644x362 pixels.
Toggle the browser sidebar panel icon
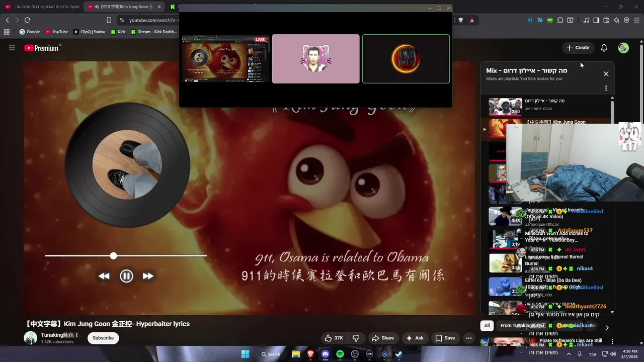(x=596, y=20)
